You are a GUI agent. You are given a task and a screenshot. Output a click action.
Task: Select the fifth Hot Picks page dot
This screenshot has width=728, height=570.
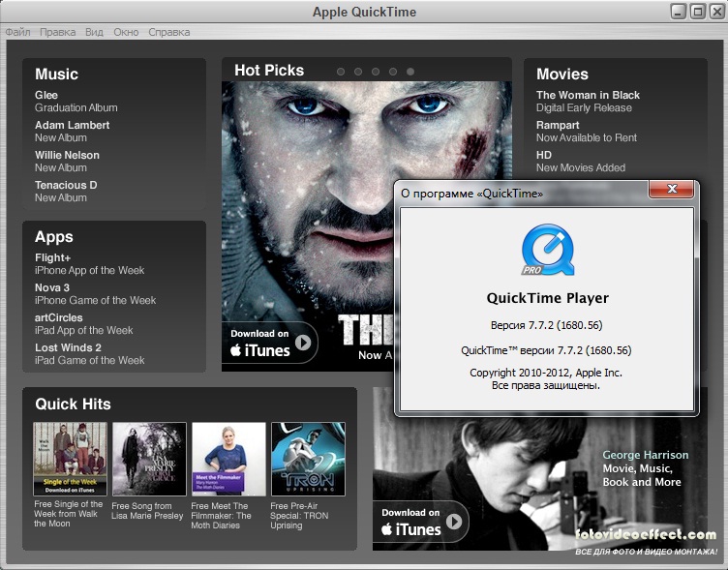pyautogui.click(x=410, y=72)
